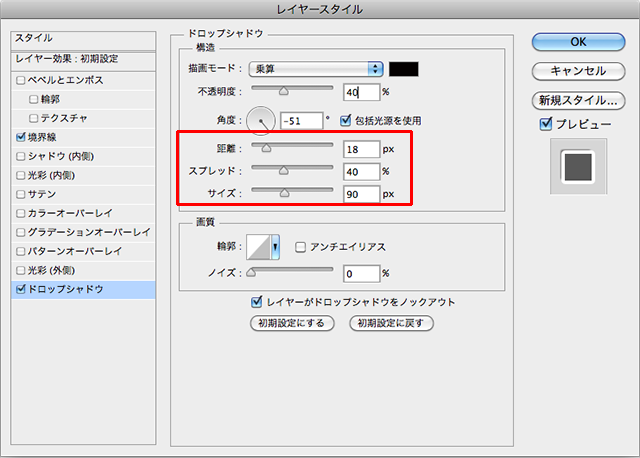The width and height of the screenshot is (640, 458).
Task: Uncheck the 境界線 checkbox
Action: pos(20,137)
